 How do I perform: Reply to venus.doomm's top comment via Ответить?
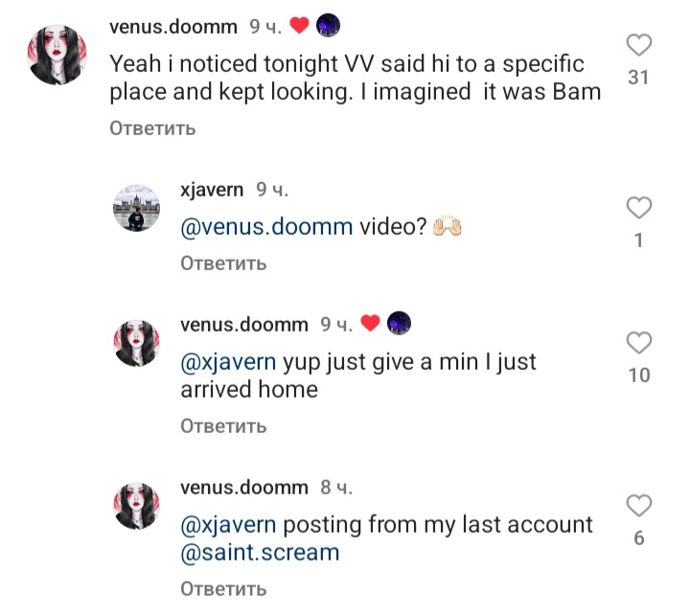click(x=152, y=128)
